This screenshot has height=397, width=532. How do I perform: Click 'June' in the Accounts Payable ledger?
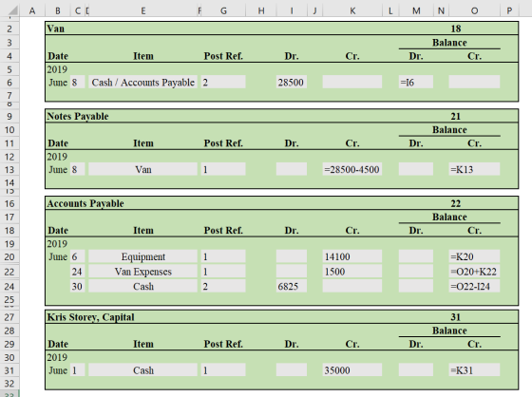pos(58,256)
